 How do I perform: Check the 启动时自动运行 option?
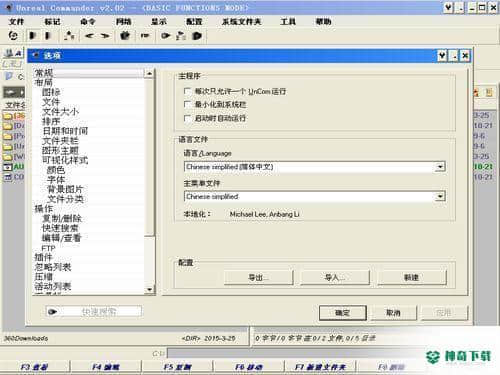click(187, 118)
